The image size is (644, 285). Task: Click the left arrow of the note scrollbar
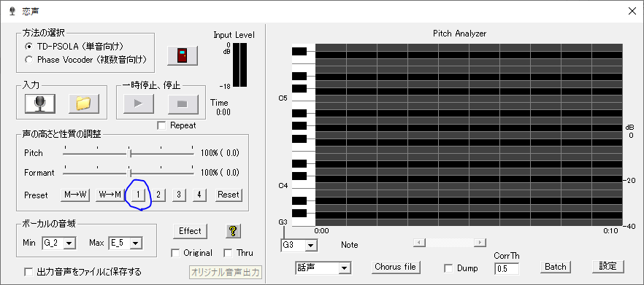[x=419, y=242]
